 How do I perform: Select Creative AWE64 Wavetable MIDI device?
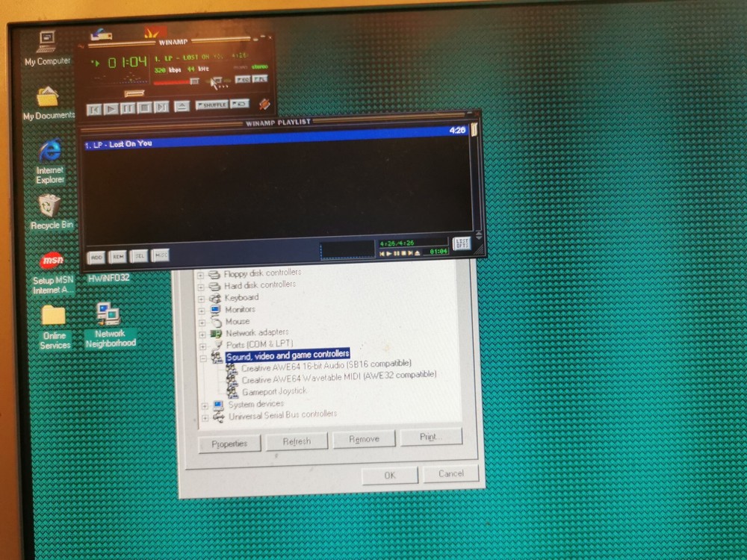pos(338,377)
